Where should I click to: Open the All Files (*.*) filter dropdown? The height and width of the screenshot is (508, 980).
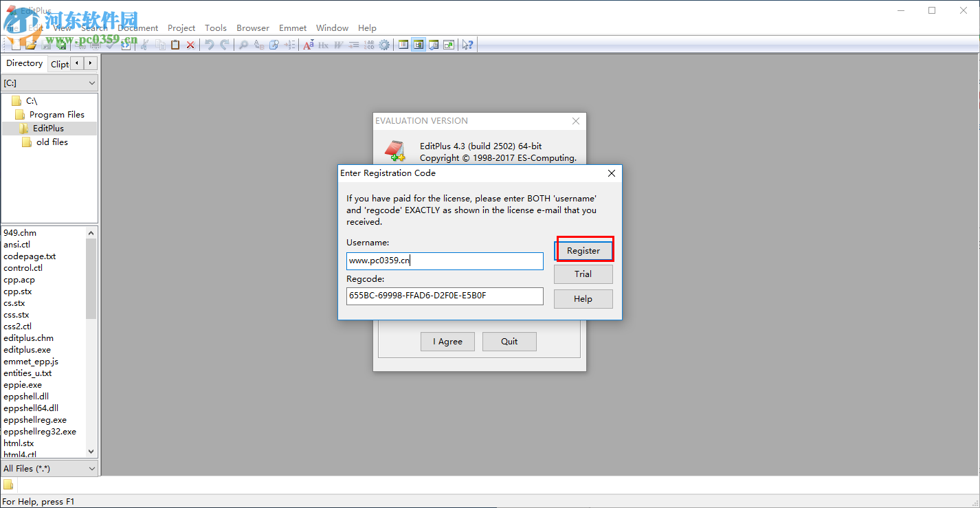coord(49,468)
